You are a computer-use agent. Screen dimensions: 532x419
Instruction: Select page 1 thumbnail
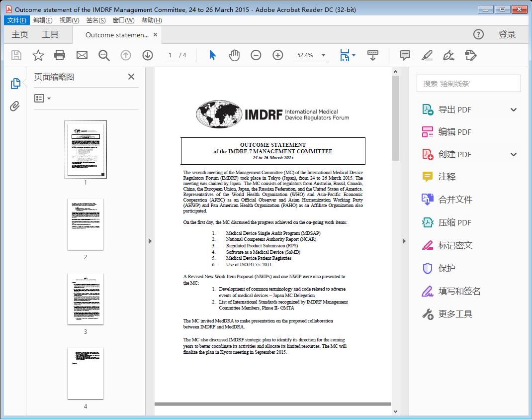point(86,149)
